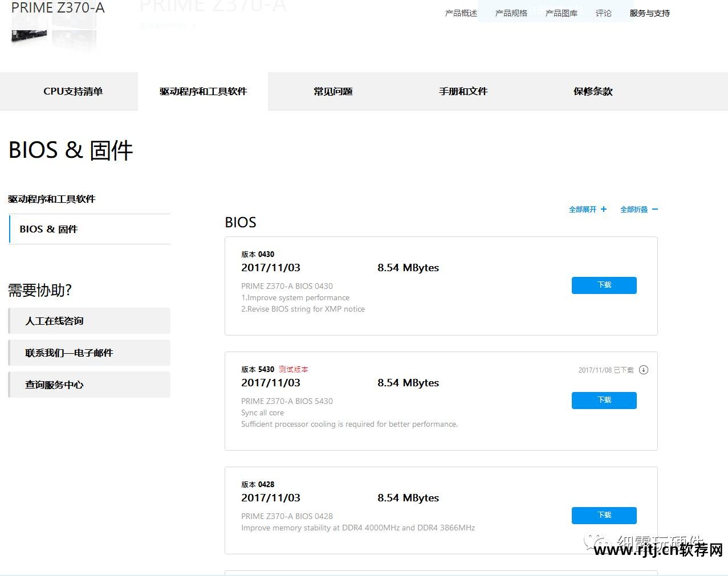Open the 常见问题 tab
The height and width of the screenshot is (576, 728).
click(333, 91)
